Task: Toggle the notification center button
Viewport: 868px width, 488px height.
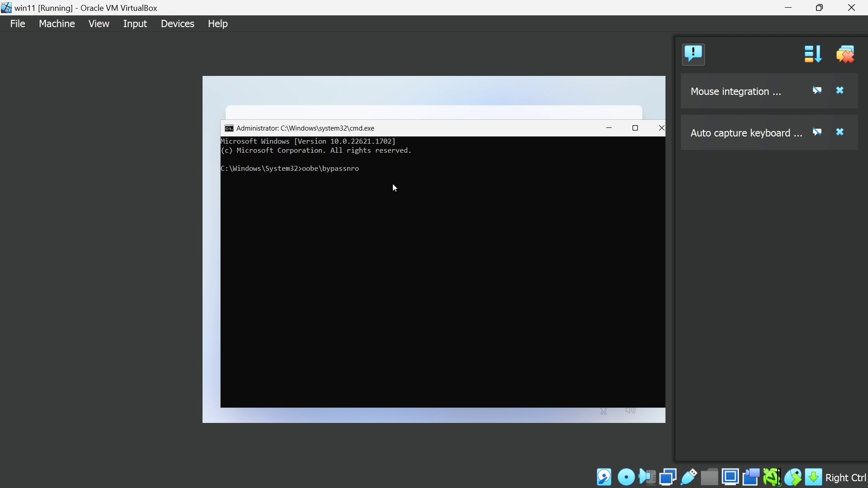Action: pos(694,55)
